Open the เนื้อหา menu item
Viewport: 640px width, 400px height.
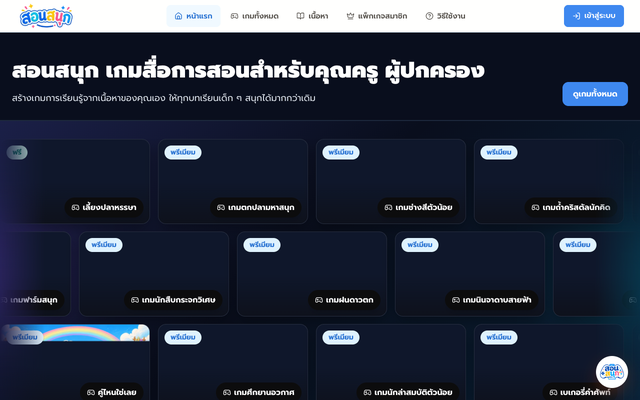click(312, 16)
